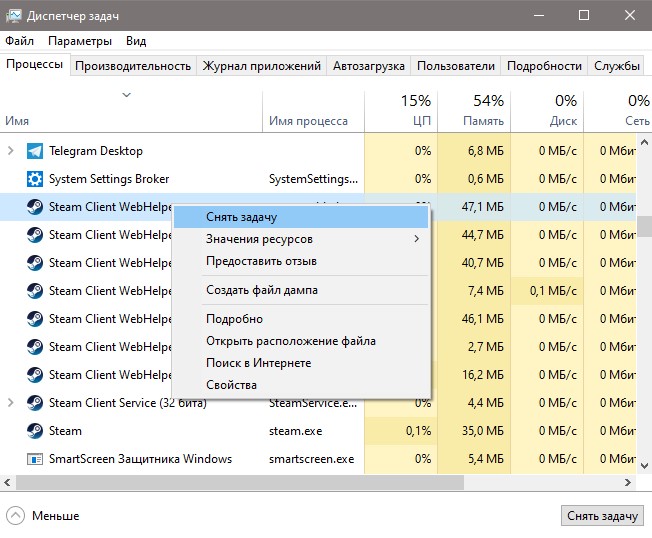Click Steam icon of WebHelper row using 2,7 МБ
The image size is (652, 538).
(35, 347)
